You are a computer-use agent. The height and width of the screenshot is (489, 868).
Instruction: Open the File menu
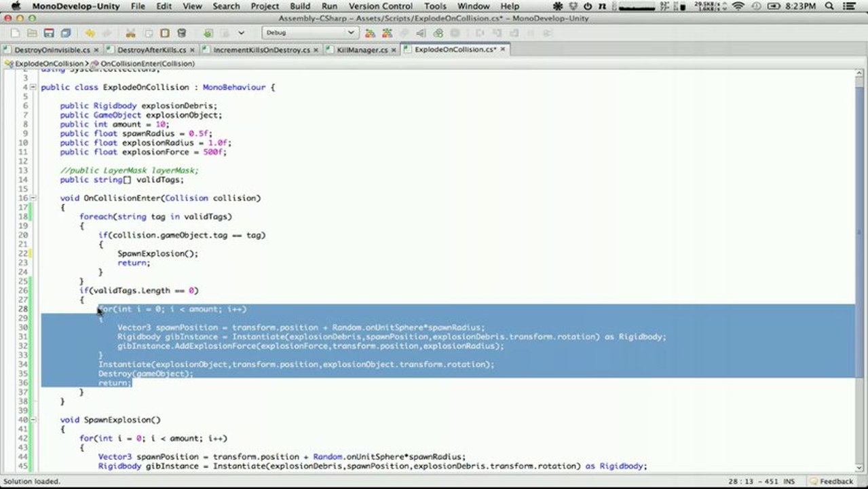138,6
